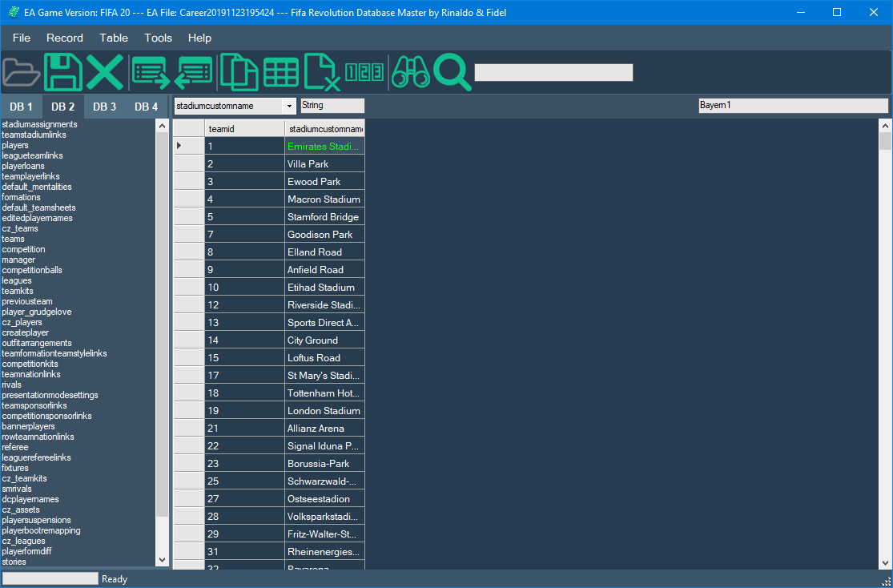Open the File menu
Viewport: 893px width, 588px height.
(22, 38)
